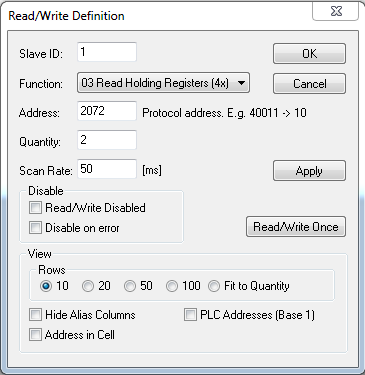Click the Read/Write Once button

click(296, 227)
